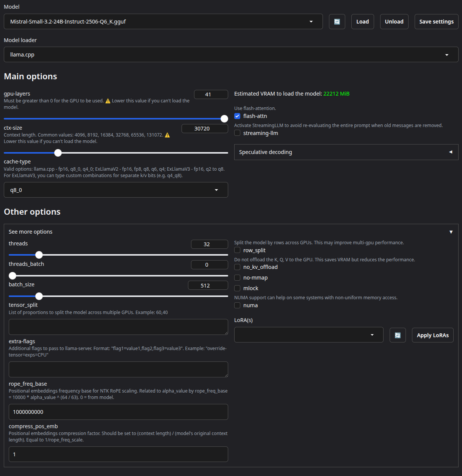Click the Other options heading

32,212
